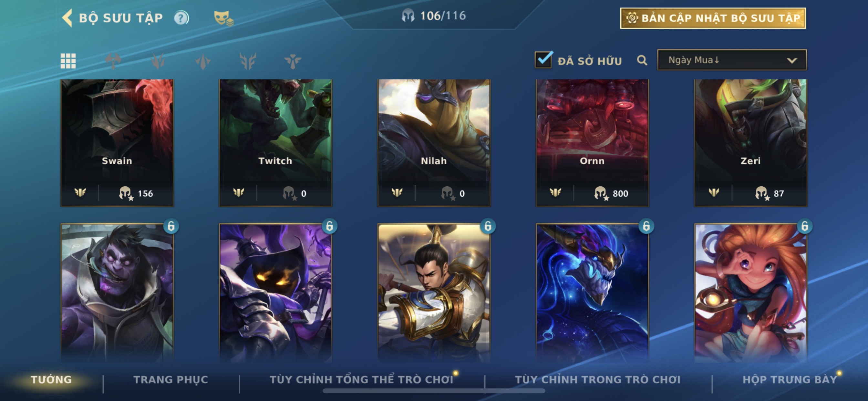868x401 pixels.
Task: Go back using the Bộ Sưu Tập arrow
Action: (67, 17)
